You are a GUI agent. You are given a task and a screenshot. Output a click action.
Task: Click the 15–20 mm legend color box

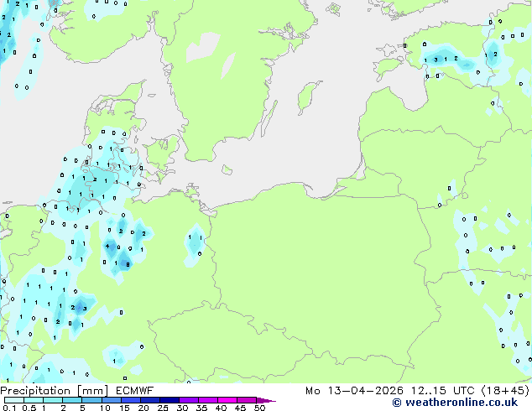(130, 400)
